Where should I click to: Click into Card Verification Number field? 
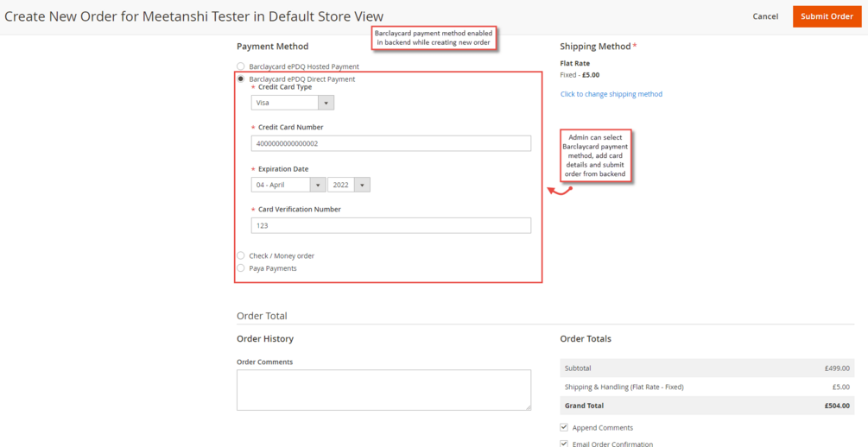point(390,225)
